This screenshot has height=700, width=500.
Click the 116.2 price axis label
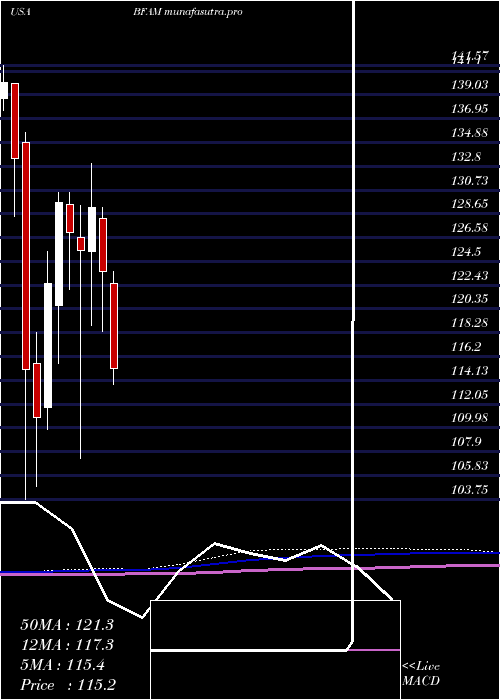(x=466, y=346)
